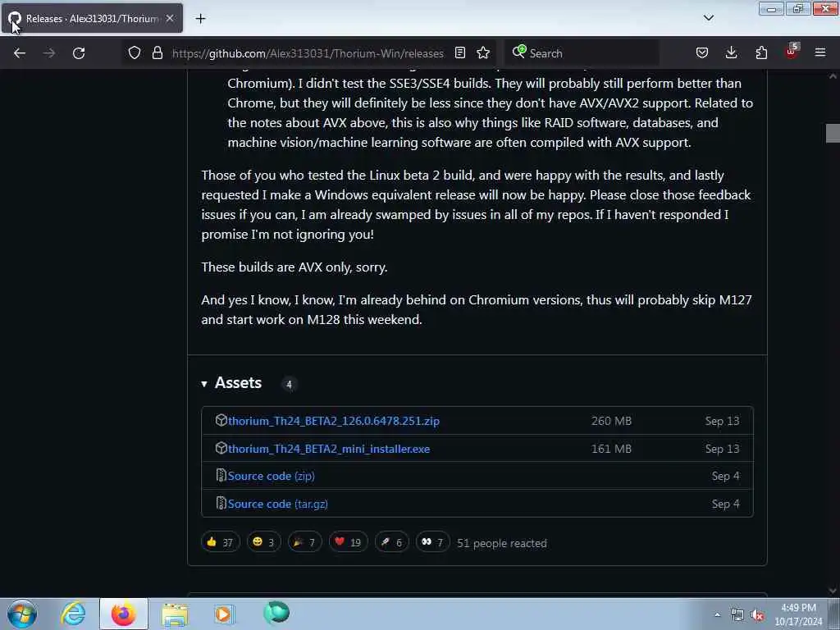Open a new browser tab

[200, 19]
